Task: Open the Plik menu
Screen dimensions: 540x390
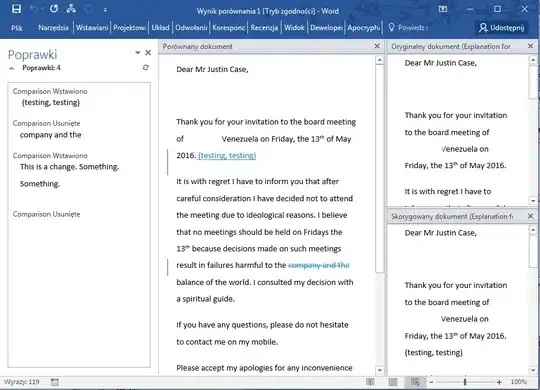Action: [x=17, y=28]
